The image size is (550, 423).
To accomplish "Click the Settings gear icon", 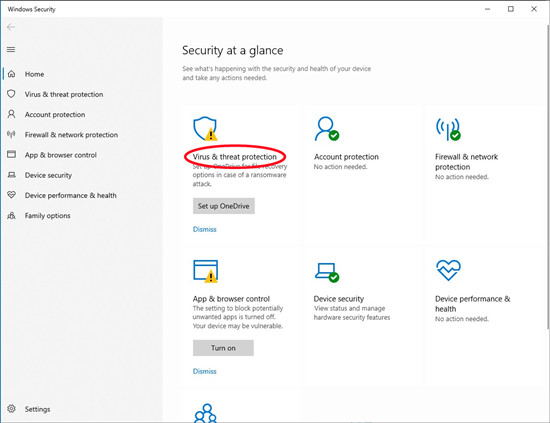I will point(12,409).
